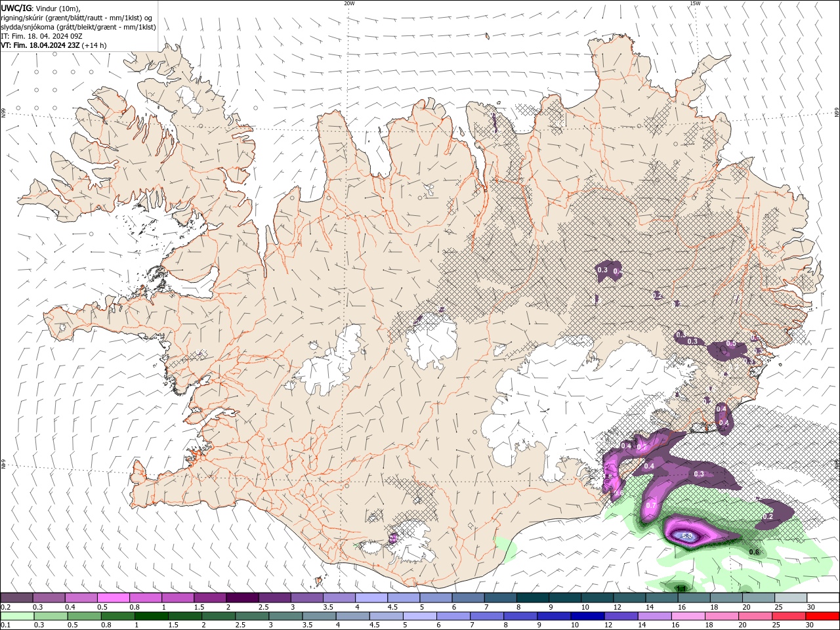Select the dark teal swatch labeled 8 in upper legend
The width and height of the screenshot is (840, 630).
[533, 598]
